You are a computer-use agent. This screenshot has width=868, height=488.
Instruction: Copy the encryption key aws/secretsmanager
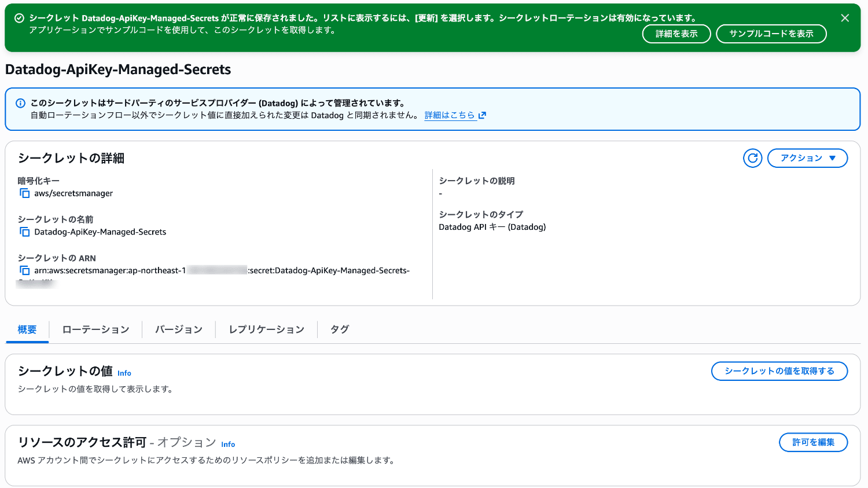[x=24, y=193]
